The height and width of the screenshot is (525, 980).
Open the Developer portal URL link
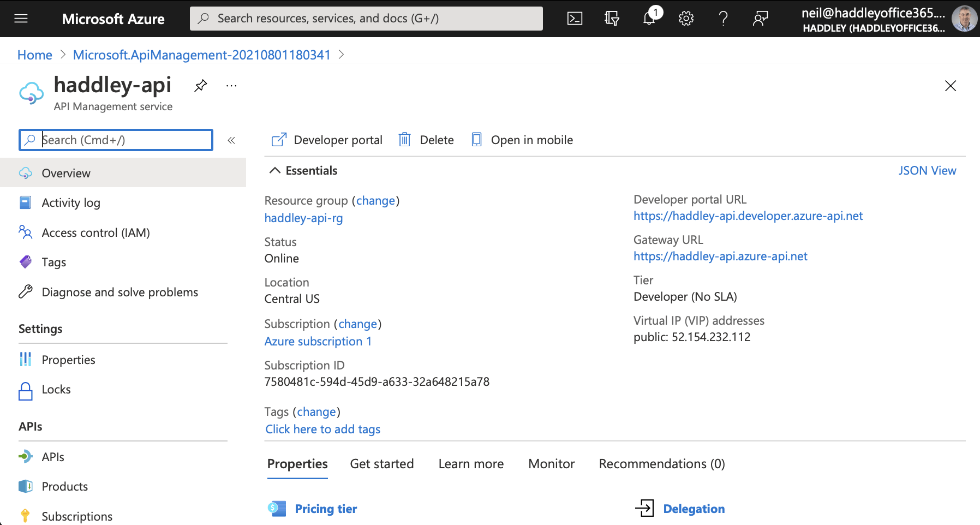(x=748, y=216)
